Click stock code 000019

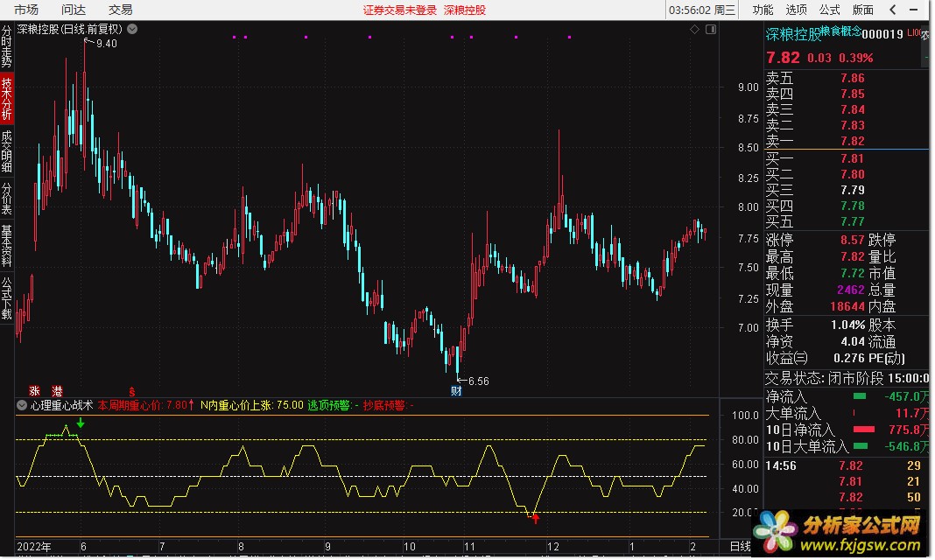click(882, 34)
